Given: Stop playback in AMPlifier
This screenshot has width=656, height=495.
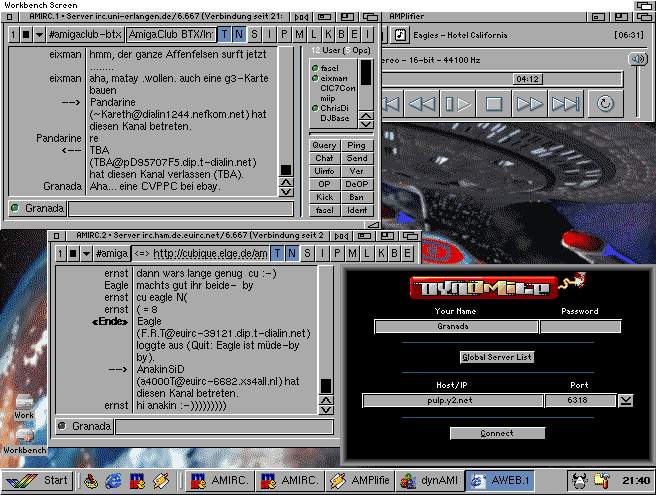Looking at the screenshot, I should tap(492, 103).
